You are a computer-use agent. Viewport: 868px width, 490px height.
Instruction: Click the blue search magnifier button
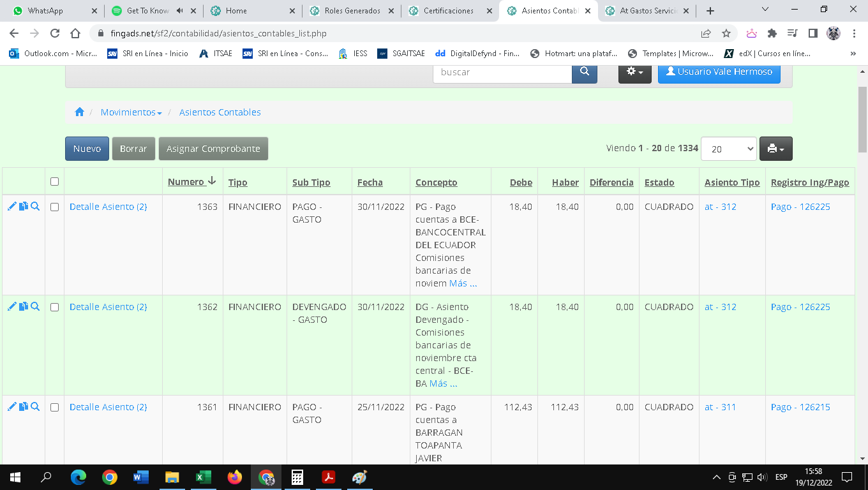click(584, 72)
